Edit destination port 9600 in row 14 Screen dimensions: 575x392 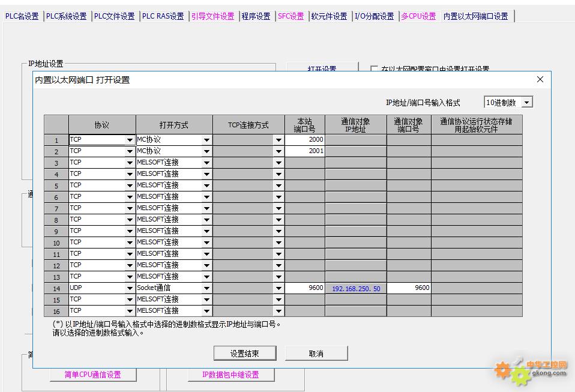click(409, 288)
